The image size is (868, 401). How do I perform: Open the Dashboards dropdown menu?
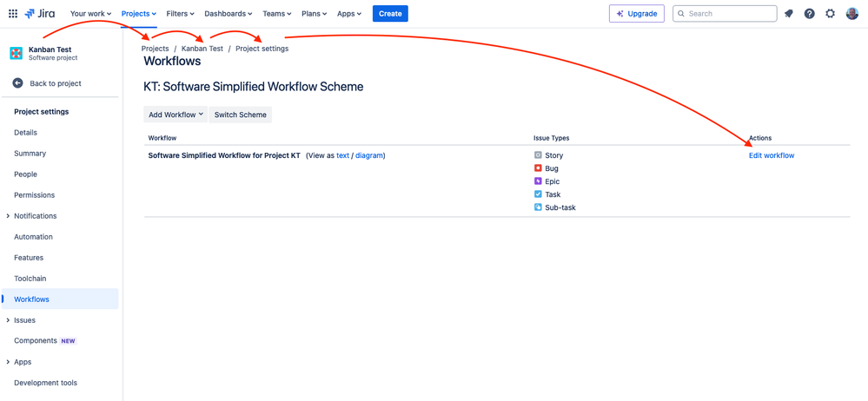[x=229, y=13]
